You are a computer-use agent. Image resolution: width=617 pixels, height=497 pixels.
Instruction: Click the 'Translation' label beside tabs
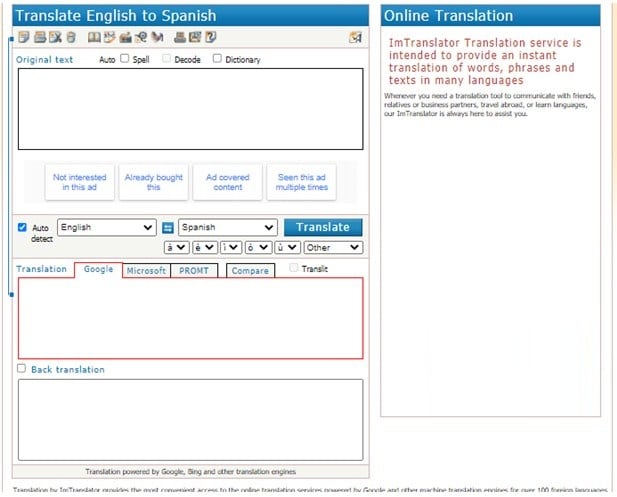point(41,269)
